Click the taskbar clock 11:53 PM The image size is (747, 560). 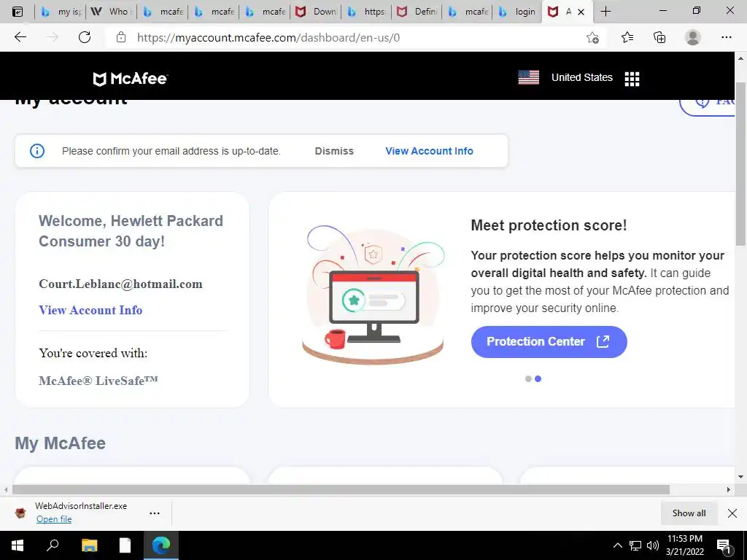(x=684, y=539)
